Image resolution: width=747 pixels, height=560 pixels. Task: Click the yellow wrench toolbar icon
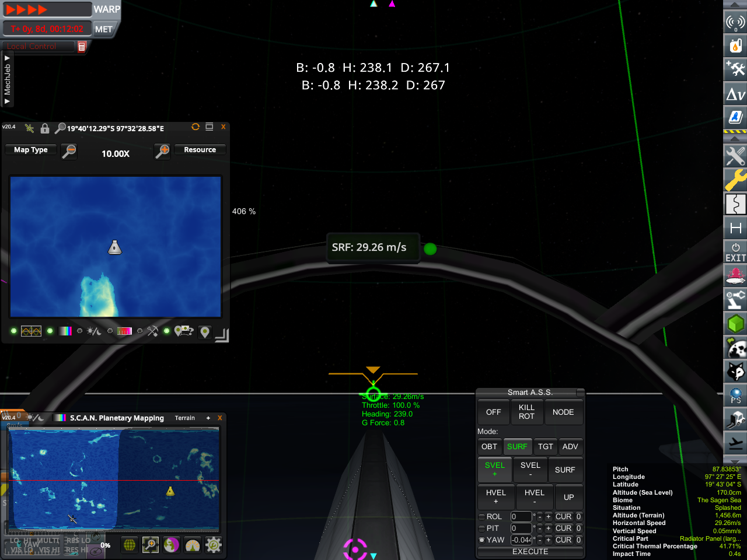(x=735, y=180)
